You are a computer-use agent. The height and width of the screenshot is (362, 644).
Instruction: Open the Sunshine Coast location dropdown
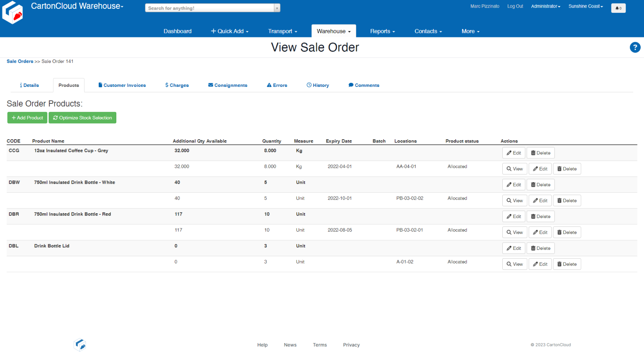tap(586, 6)
